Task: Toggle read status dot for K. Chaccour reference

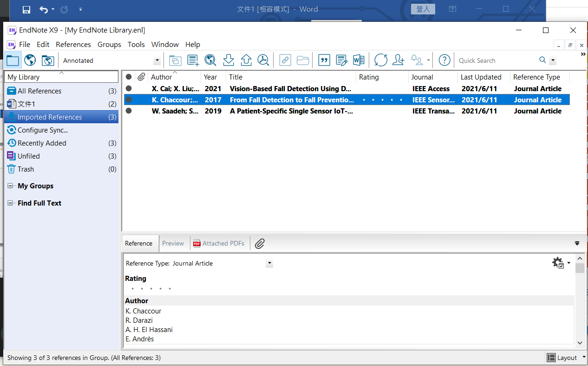Action: click(129, 100)
